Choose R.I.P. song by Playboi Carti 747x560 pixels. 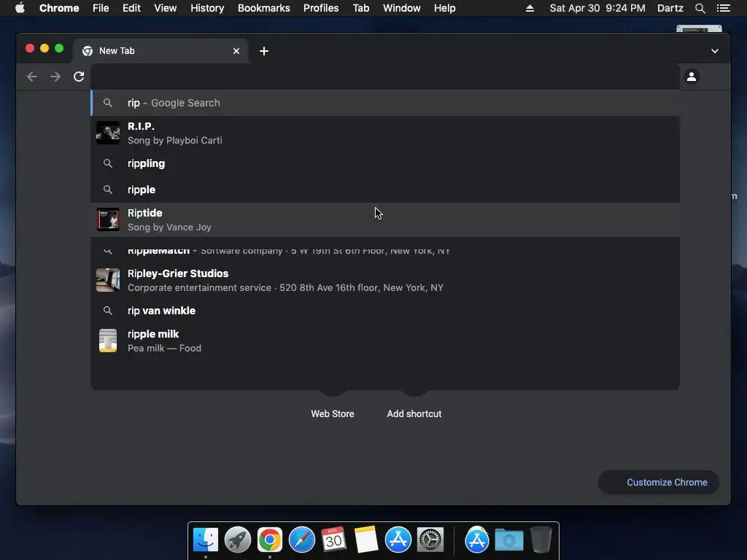pos(385,133)
